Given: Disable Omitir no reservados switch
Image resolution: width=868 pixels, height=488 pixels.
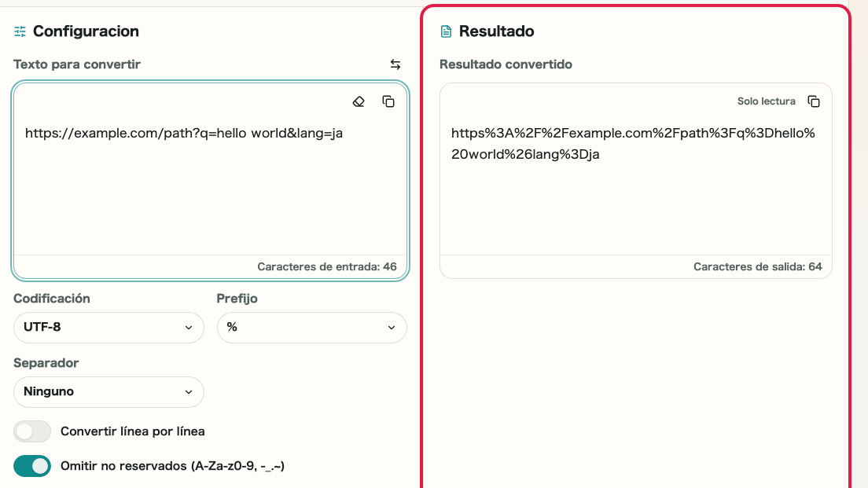Looking at the screenshot, I should pyautogui.click(x=32, y=467).
